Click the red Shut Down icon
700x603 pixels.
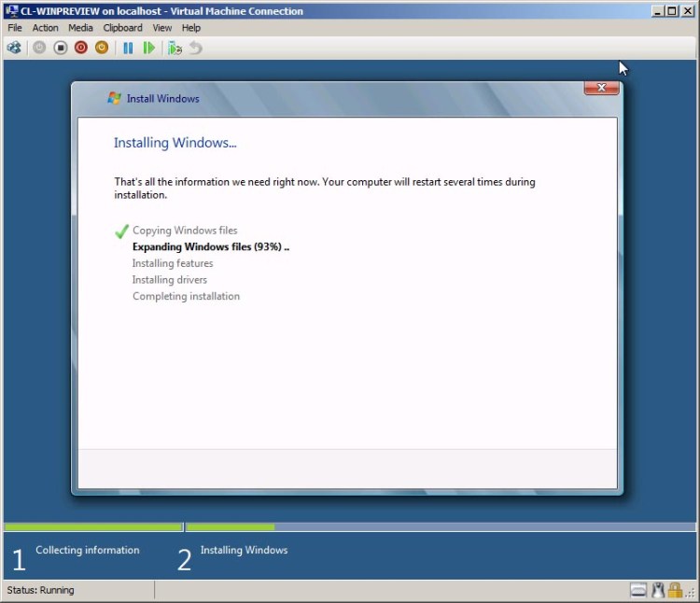(81, 48)
